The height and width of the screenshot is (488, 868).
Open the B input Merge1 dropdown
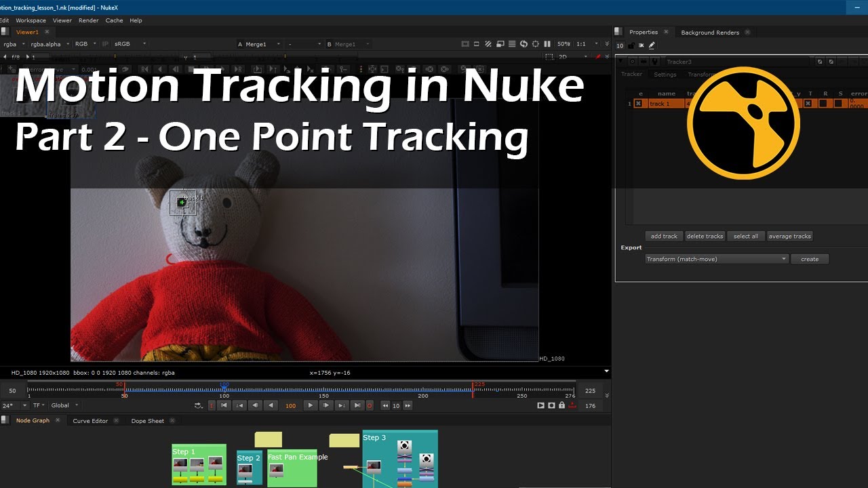[x=349, y=44]
